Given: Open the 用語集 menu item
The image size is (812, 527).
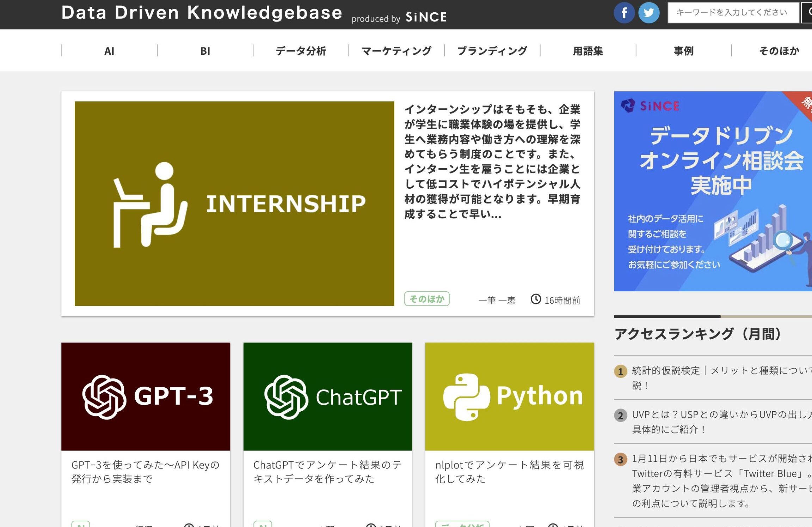Looking at the screenshot, I should [588, 51].
